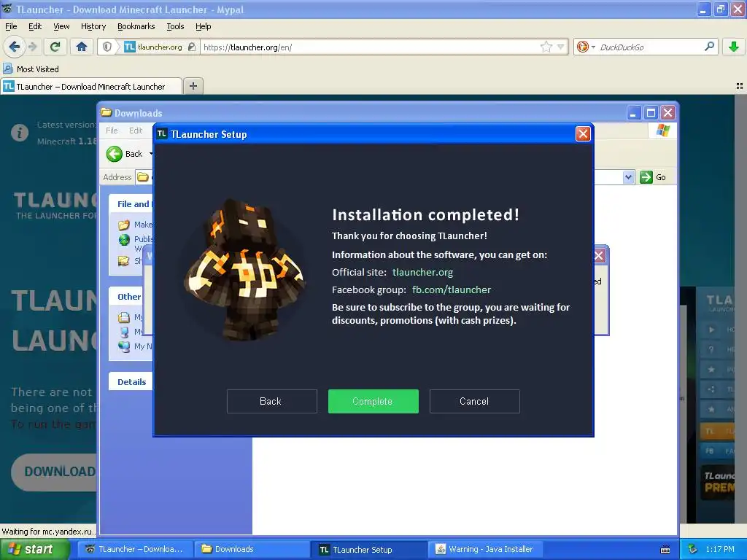747x560 pixels.
Task: Go to browser home page icon
Action: 82,47
